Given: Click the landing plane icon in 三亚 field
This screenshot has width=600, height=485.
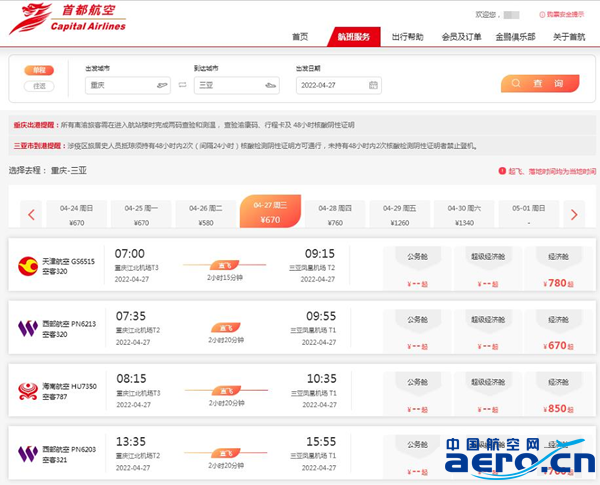Looking at the screenshot, I should point(271,85).
